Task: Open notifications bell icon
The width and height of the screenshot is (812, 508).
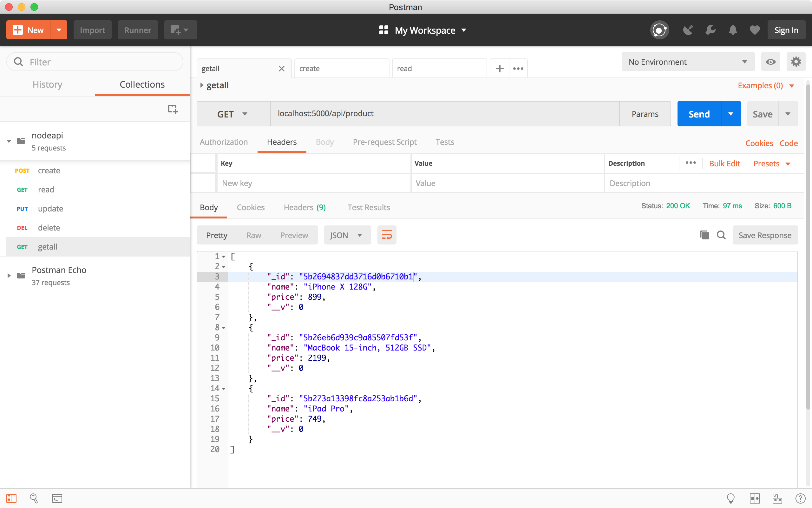Action: click(x=733, y=30)
